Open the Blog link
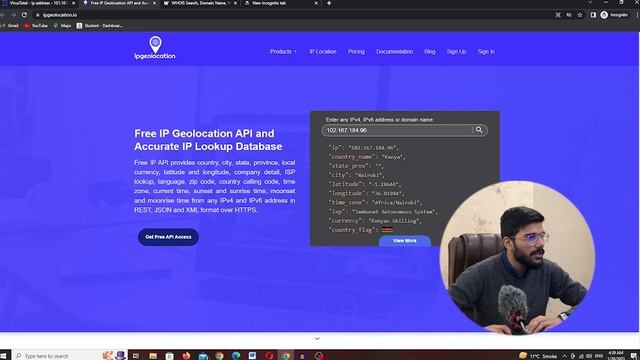This screenshot has width=640, height=360. 429,51
